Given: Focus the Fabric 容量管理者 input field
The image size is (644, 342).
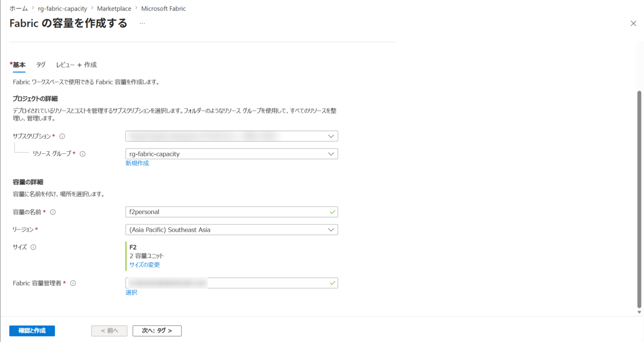Looking at the screenshot, I should click(x=232, y=283).
